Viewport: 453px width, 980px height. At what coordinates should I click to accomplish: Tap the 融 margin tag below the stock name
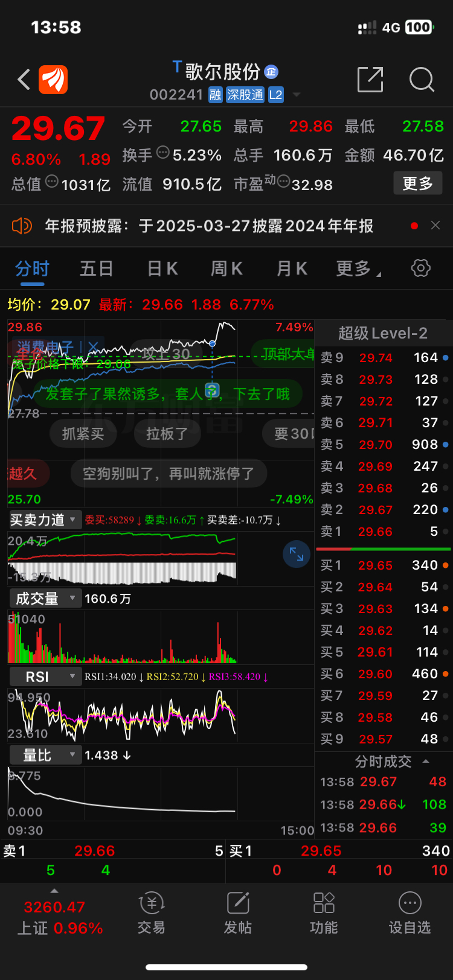(216, 95)
